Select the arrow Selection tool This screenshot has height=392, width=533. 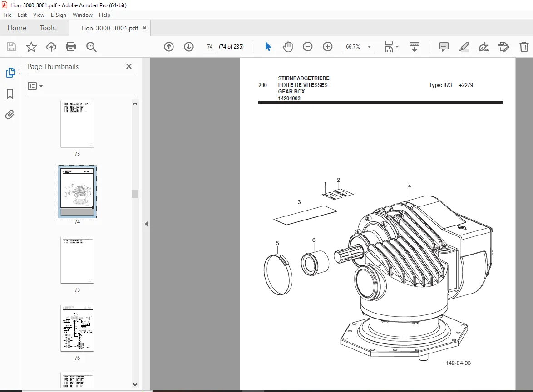coord(268,47)
